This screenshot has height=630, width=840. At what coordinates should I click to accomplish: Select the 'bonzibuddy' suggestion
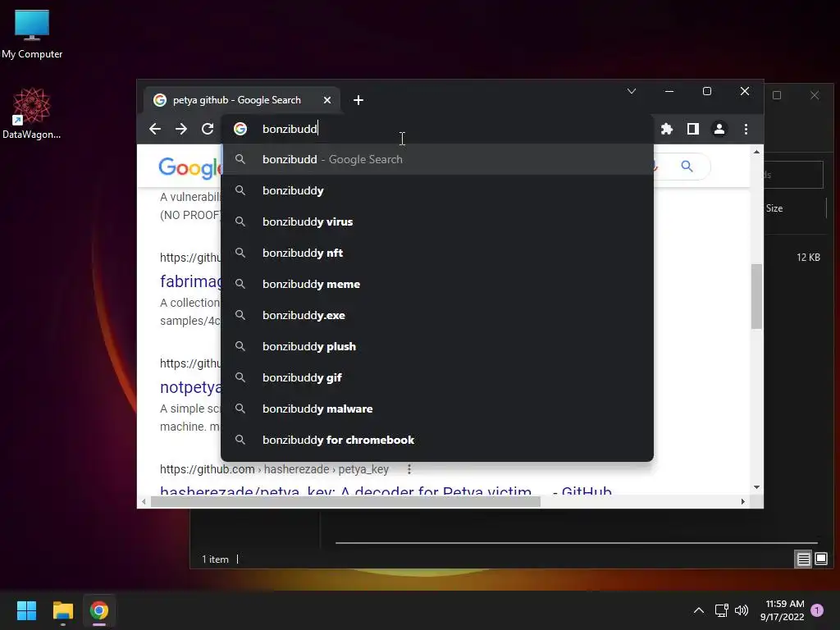pos(437,190)
